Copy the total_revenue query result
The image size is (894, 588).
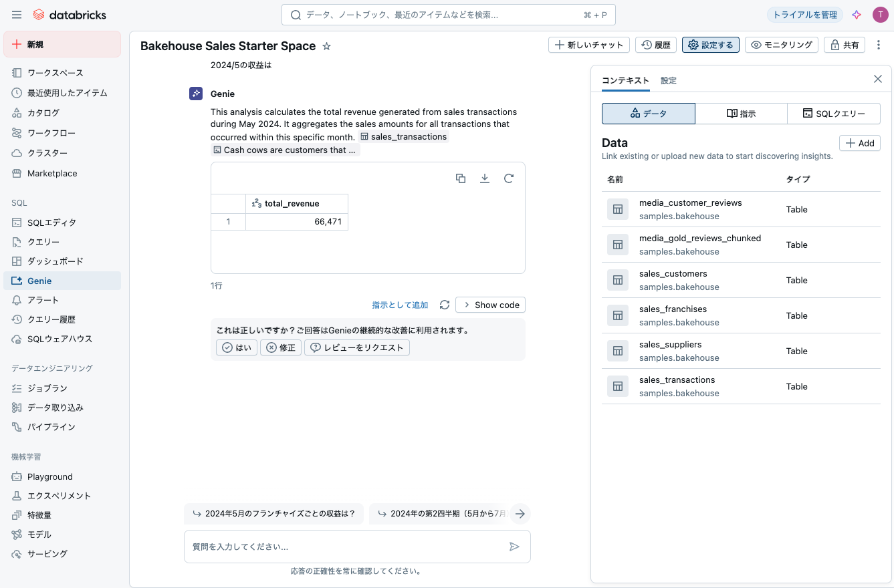(x=460, y=178)
